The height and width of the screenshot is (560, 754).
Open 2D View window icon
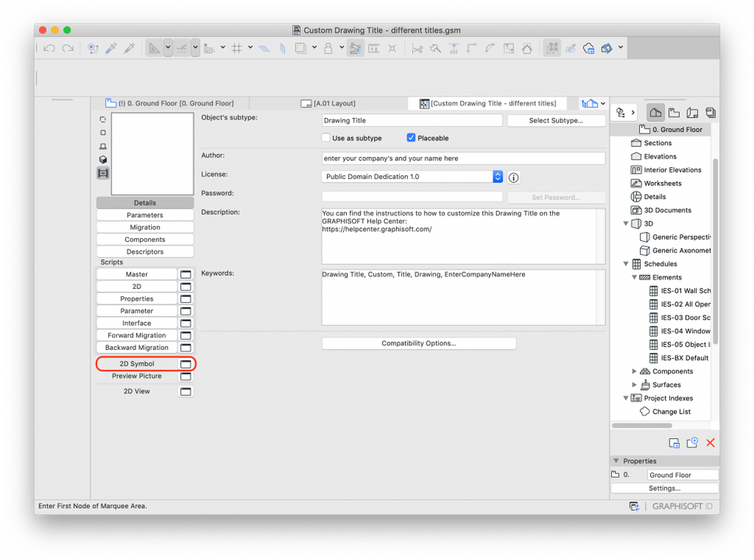pos(186,391)
